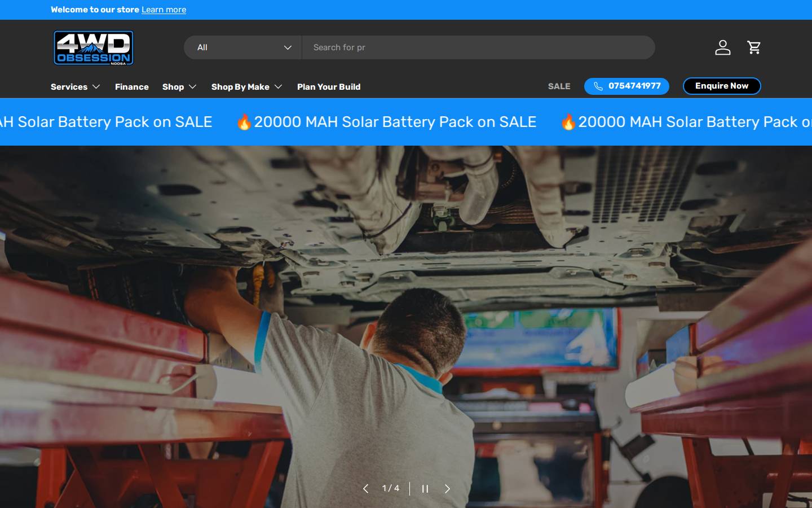Open Plan Your Build page

329,87
